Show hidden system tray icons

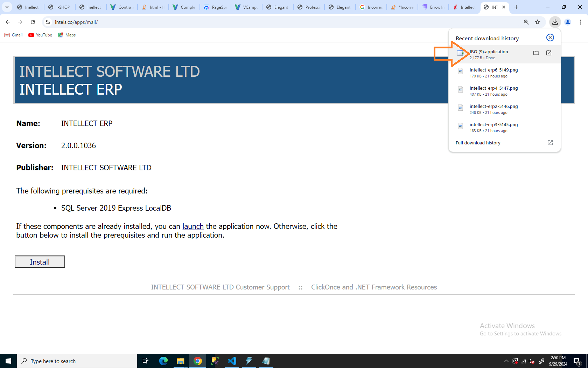tap(506, 361)
